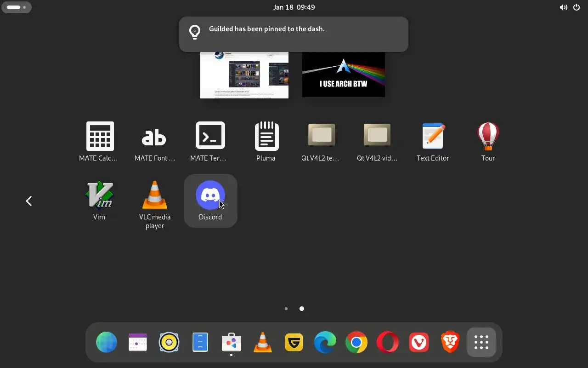Image resolution: width=588 pixels, height=368 pixels.
Task: Launch Text Editor with pencil icon
Action: (433, 142)
